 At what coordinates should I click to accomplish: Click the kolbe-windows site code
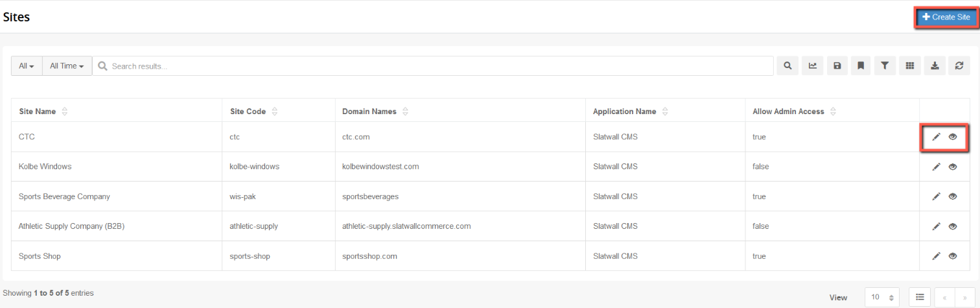(254, 167)
